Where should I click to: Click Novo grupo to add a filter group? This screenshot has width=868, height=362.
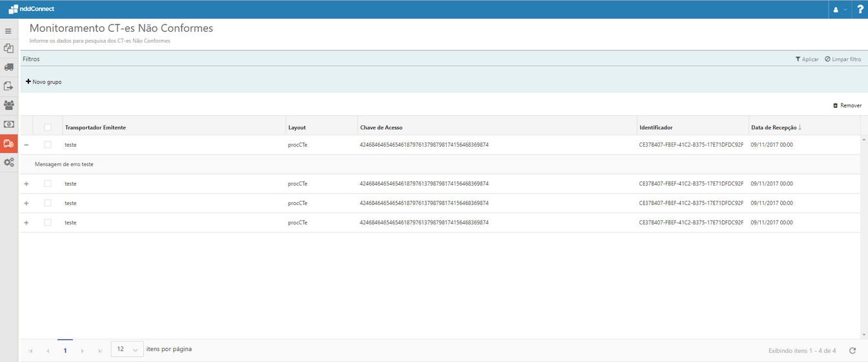[x=43, y=82]
